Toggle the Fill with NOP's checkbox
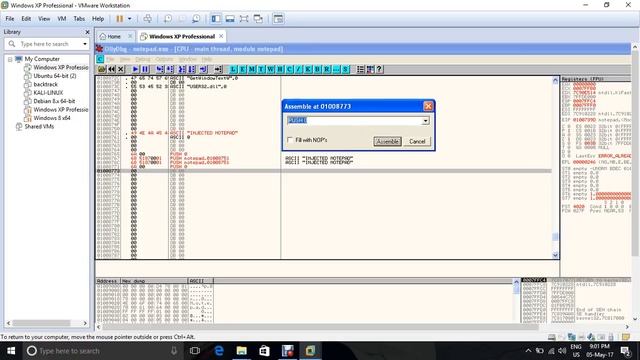 tap(290, 140)
